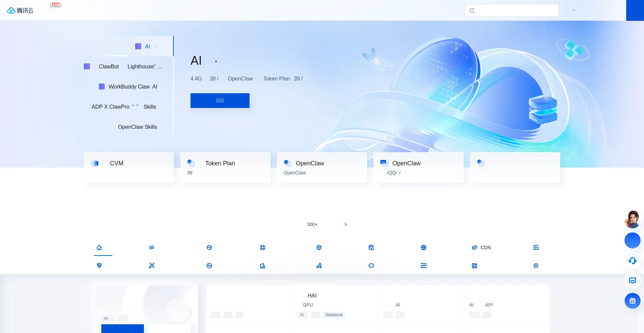This screenshot has width=644, height=333.
Task: Click the Token Plan card icon
Action: [x=191, y=163]
